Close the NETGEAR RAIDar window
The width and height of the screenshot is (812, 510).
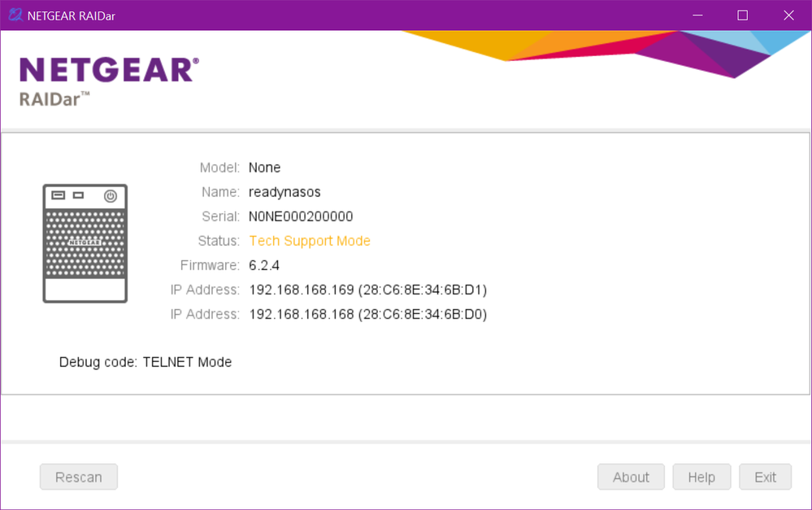tap(788, 15)
